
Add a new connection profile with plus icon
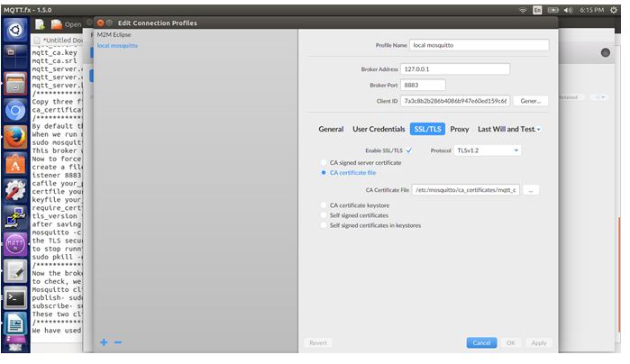coord(104,342)
